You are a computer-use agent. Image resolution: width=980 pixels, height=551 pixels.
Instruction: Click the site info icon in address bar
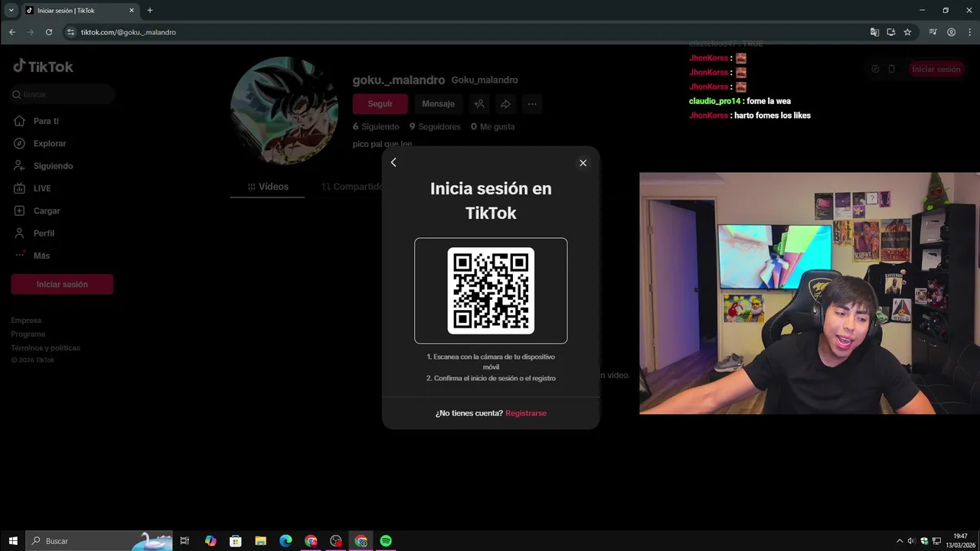pyautogui.click(x=71, y=32)
